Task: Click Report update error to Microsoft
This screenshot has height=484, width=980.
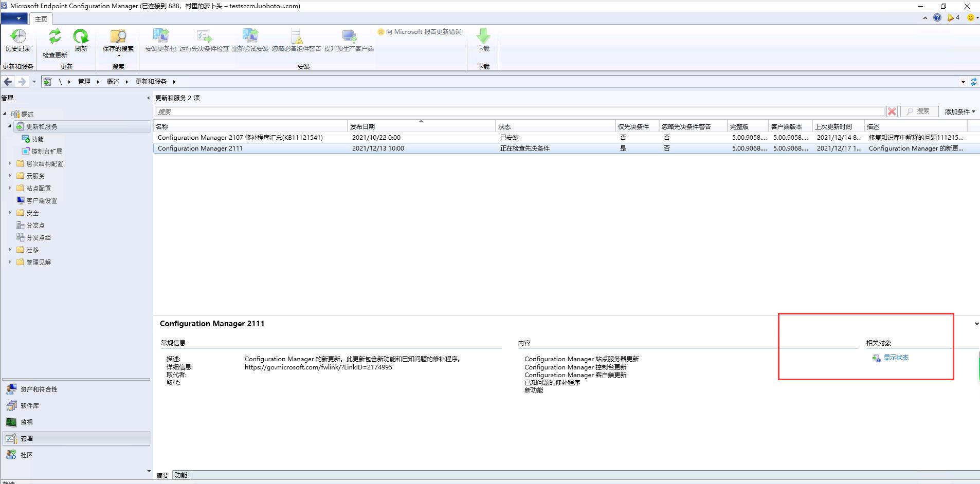Action: pos(419,32)
